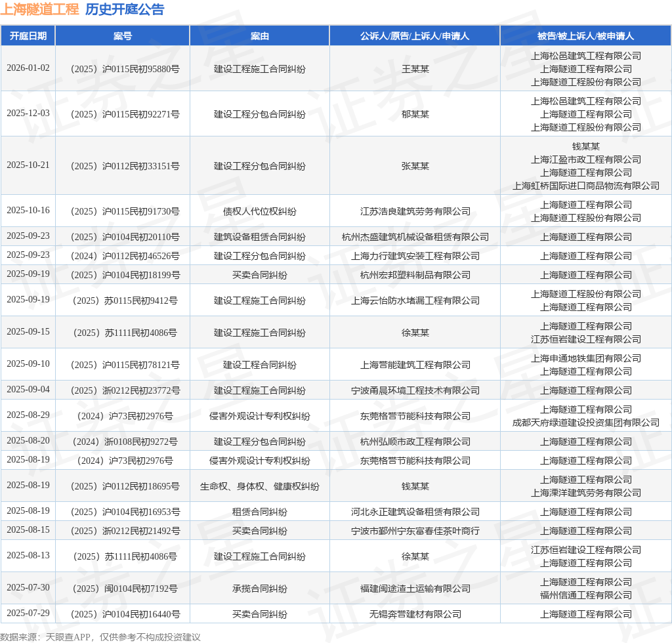Select plaintiff 福建闽途渣土运输有限公司

coord(415,589)
